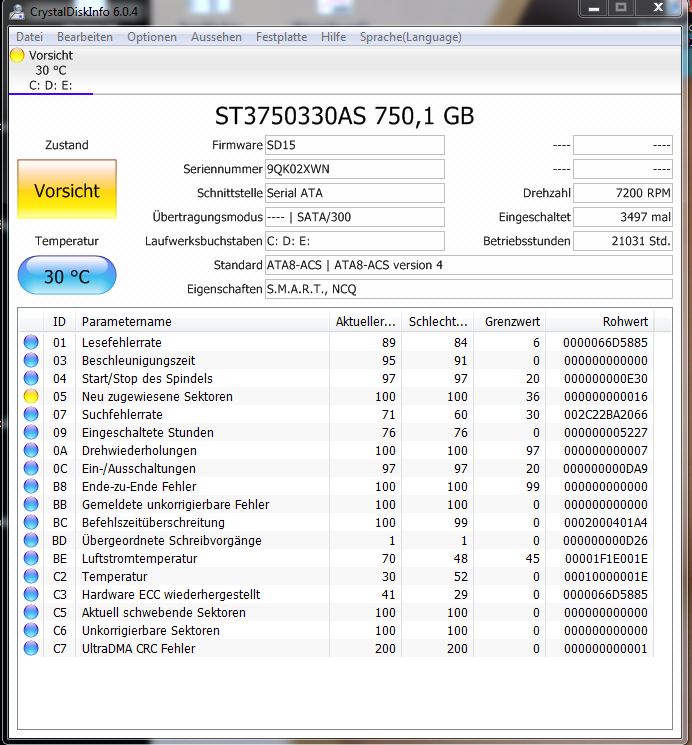The image size is (692, 745).
Task: Open the Sprache(Language) menu
Action: coord(411,37)
